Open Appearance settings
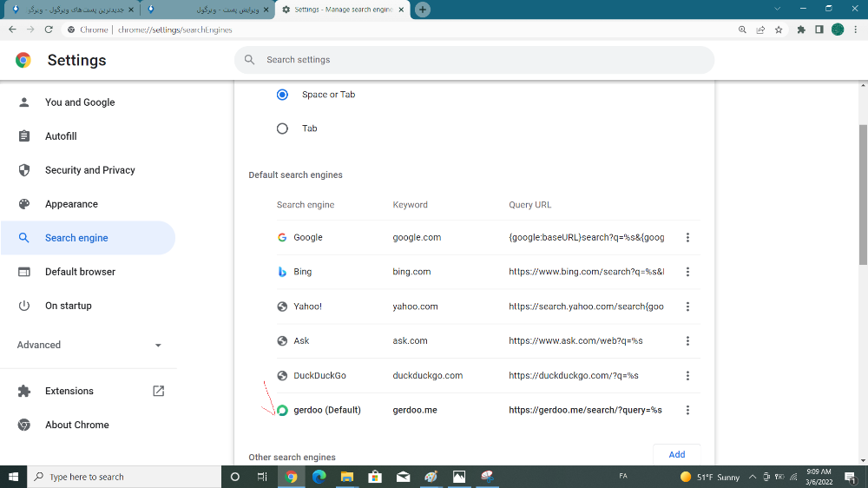Image resolution: width=868 pixels, height=488 pixels. 71,204
